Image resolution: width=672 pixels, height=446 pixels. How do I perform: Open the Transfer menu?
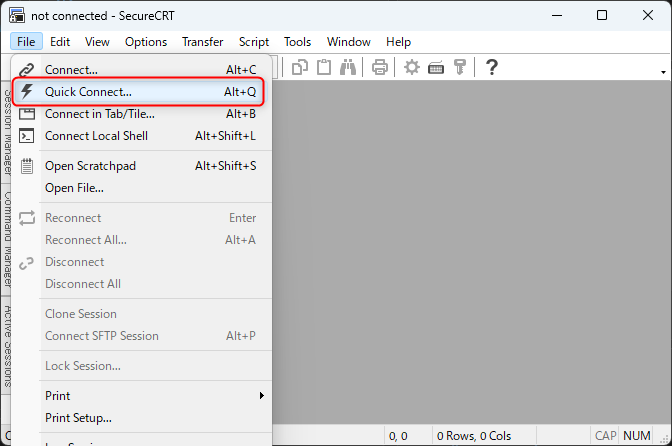coord(202,42)
